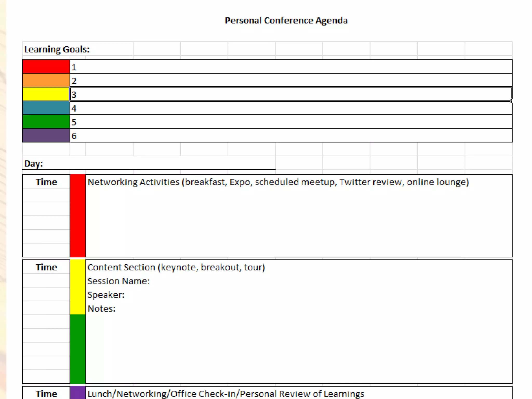Click the goal 6 entry cell

coord(291,136)
